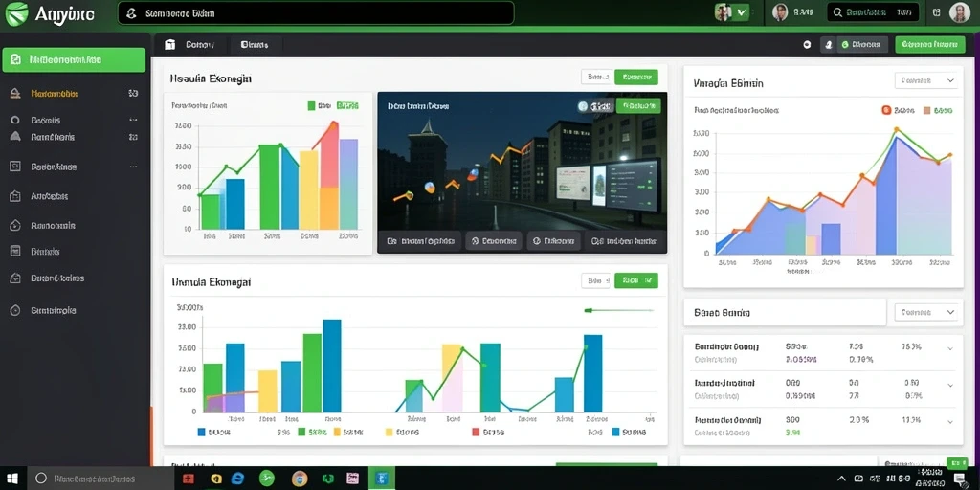Viewport: 980px width, 490px height.
Task: Open the green chevron dropdown beside the header avatar
Action: pyautogui.click(x=742, y=11)
